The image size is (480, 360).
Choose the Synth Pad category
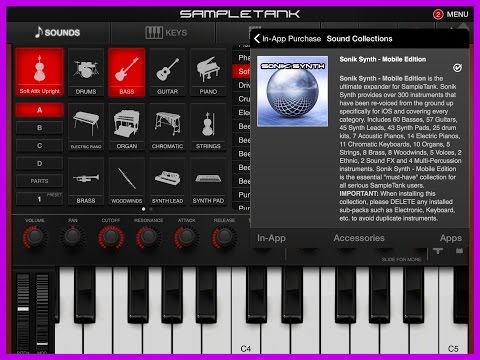click(208, 181)
